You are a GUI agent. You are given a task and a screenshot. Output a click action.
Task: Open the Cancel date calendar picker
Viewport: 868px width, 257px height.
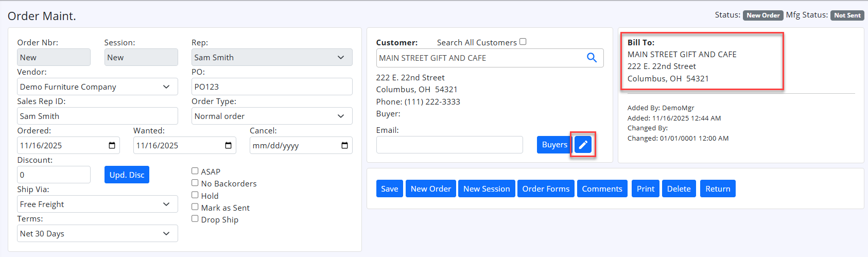pyautogui.click(x=344, y=145)
